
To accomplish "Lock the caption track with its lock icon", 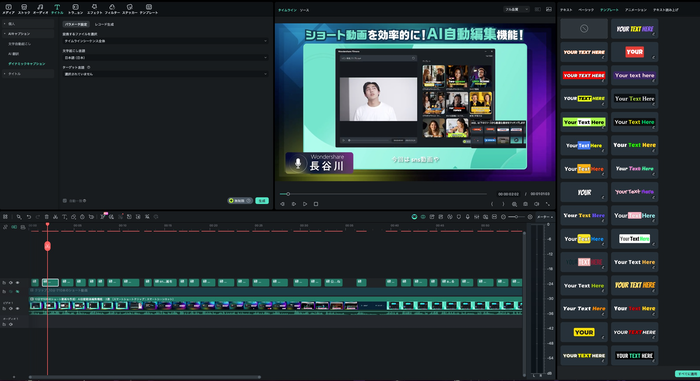I will [4, 283].
